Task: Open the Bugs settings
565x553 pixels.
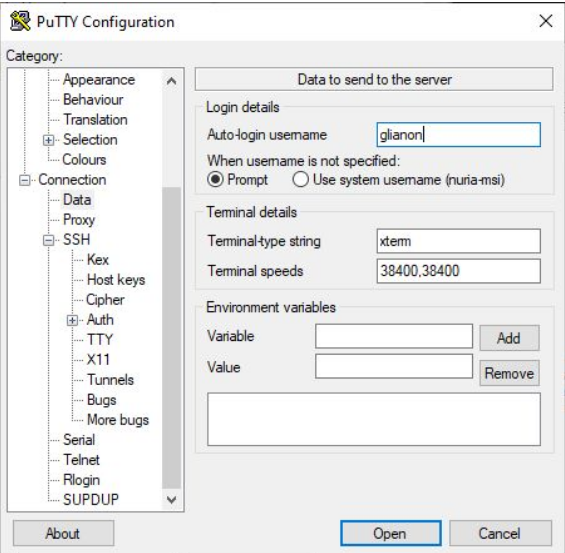Action: pos(102,400)
